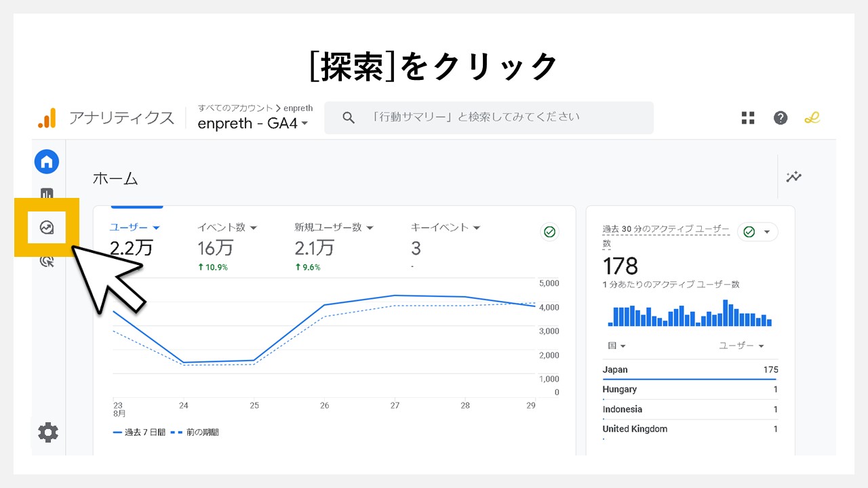
Task: Open the Google apps grid icon
Action: (x=747, y=117)
